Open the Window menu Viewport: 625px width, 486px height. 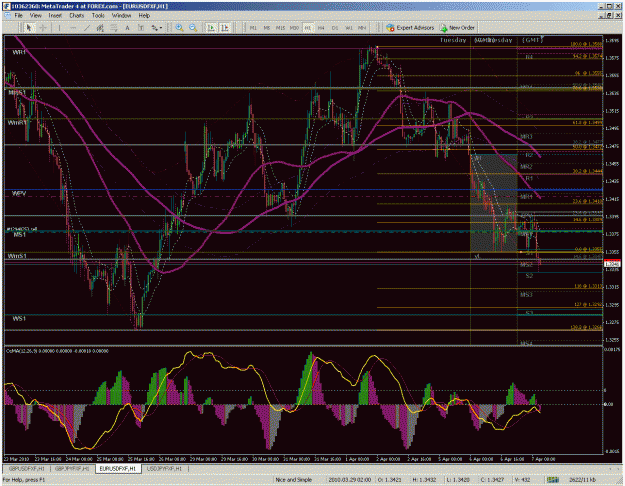point(121,16)
